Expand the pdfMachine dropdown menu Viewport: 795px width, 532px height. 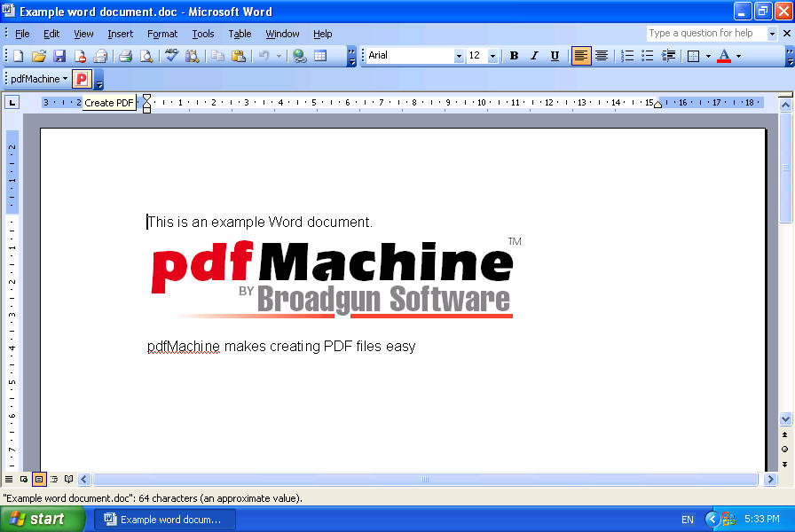(x=66, y=78)
